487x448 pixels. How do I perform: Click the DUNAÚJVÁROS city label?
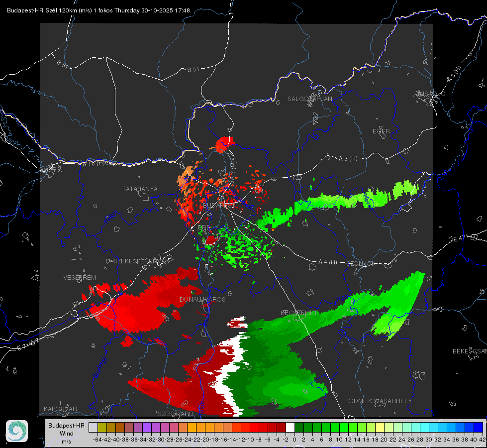coord(202,299)
